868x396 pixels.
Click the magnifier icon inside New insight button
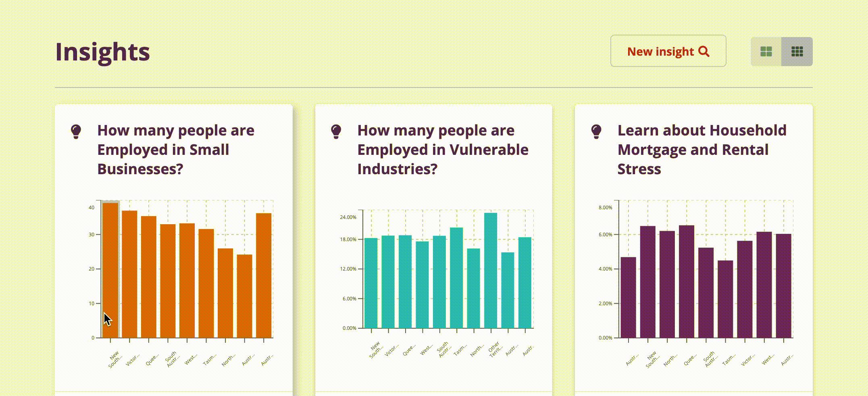[704, 51]
